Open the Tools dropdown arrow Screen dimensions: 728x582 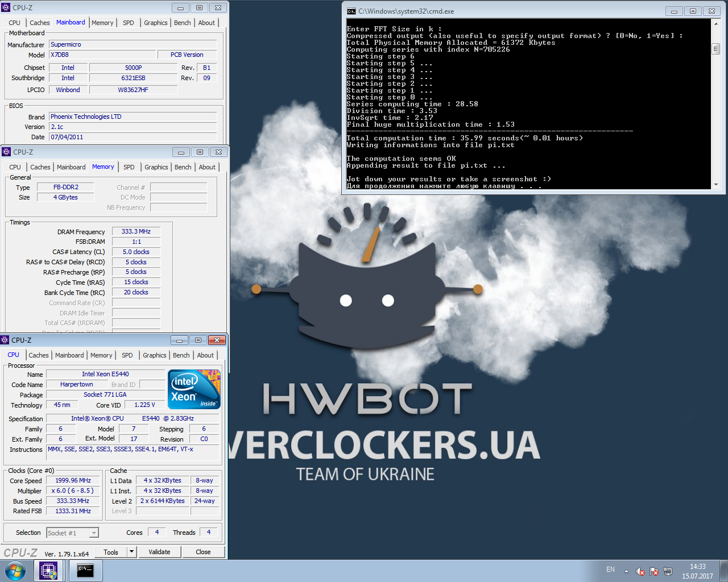(x=131, y=551)
